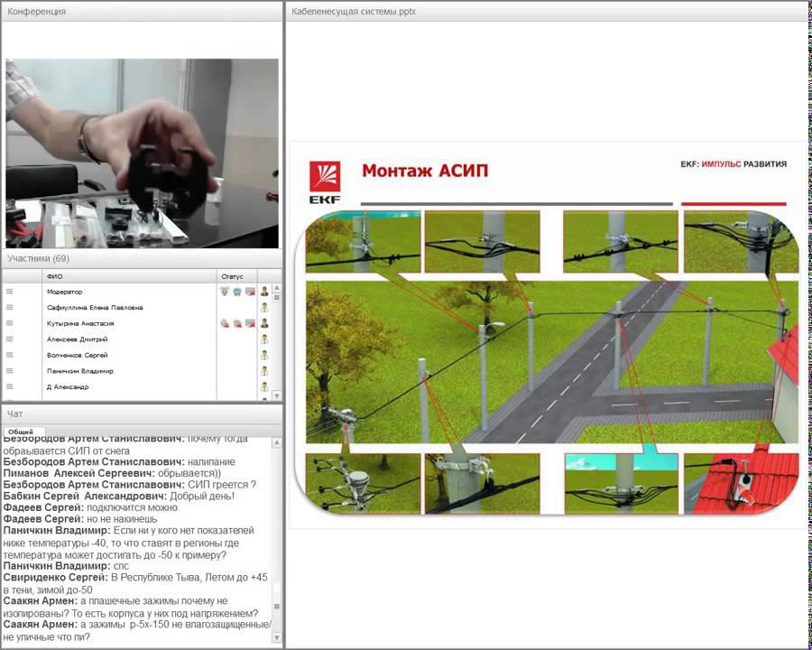Click the participants list scroll-down arrow
812x650 pixels.
click(277, 395)
